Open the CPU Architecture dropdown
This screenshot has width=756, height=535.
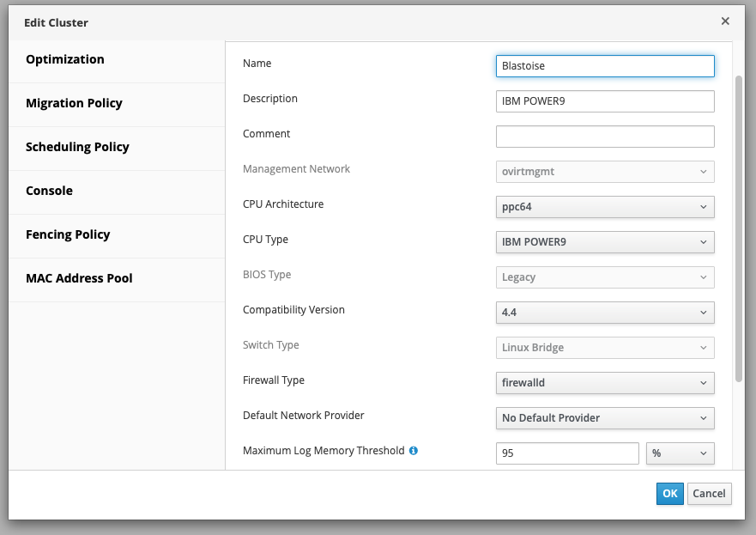tap(605, 207)
